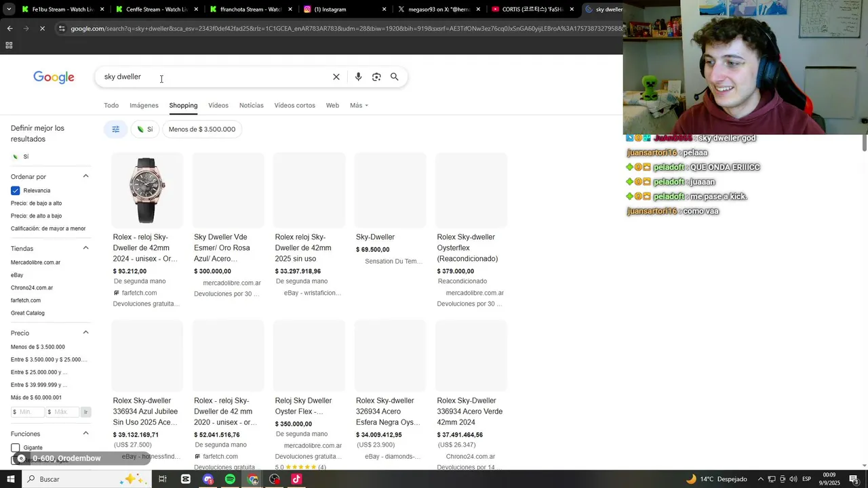Submit search with magnifier icon
868x488 pixels.
tap(394, 77)
